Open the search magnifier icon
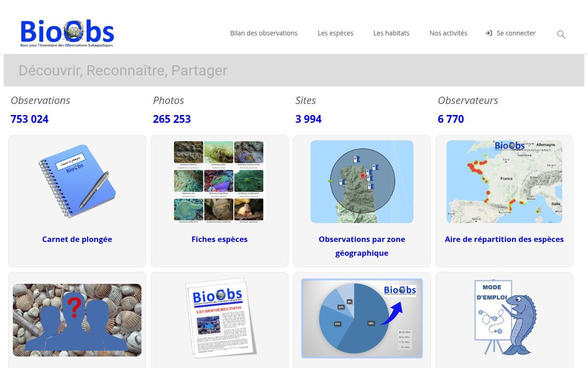 (x=561, y=34)
